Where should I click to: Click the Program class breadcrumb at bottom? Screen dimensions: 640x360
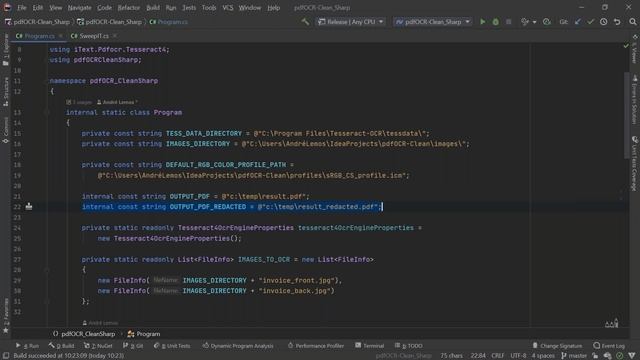144,334
